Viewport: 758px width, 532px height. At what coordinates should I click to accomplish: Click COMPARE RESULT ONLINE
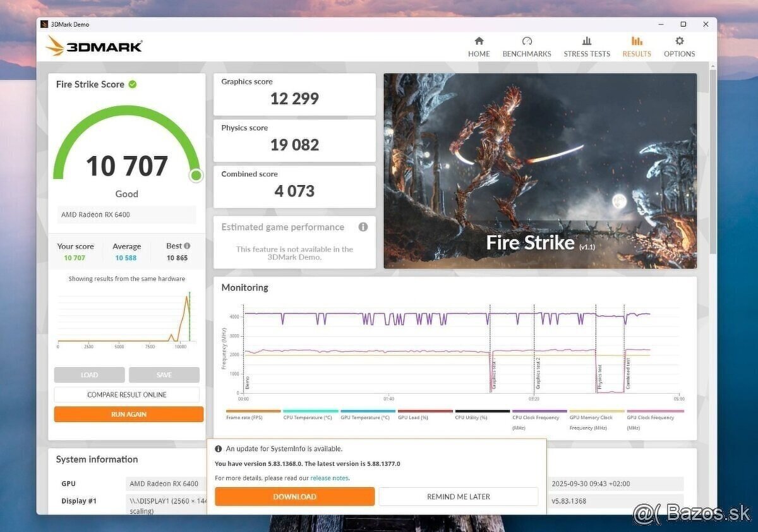point(128,394)
